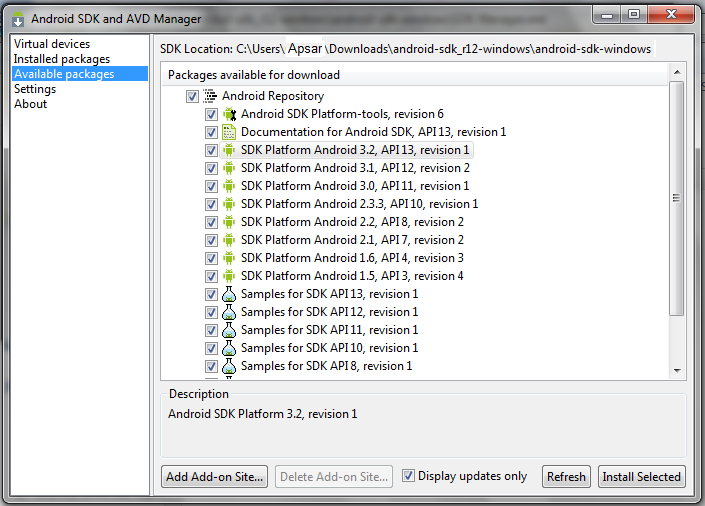Image resolution: width=705 pixels, height=506 pixels.
Task: Minimize the Android SDK and AVD Manager window
Action: pos(607,15)
